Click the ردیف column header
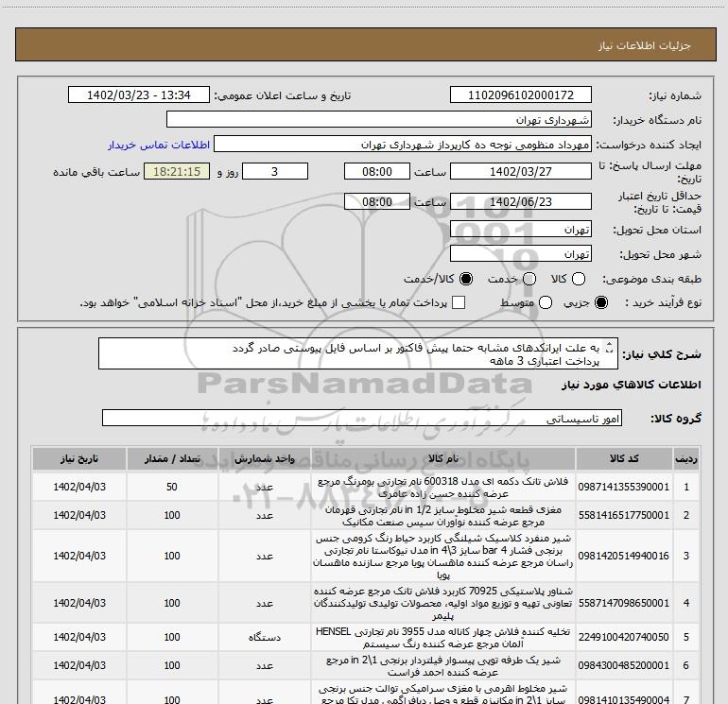The image size is (728, 704). click(686, 459)
